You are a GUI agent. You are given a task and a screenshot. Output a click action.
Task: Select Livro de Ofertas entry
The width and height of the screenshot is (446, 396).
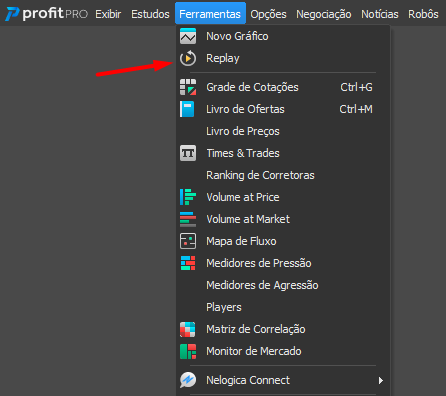(283, 109)
